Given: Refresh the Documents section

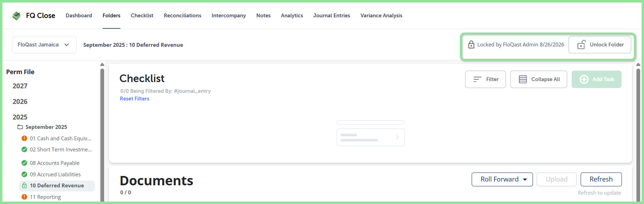Looking at the screenshot, I should [601, 179].
